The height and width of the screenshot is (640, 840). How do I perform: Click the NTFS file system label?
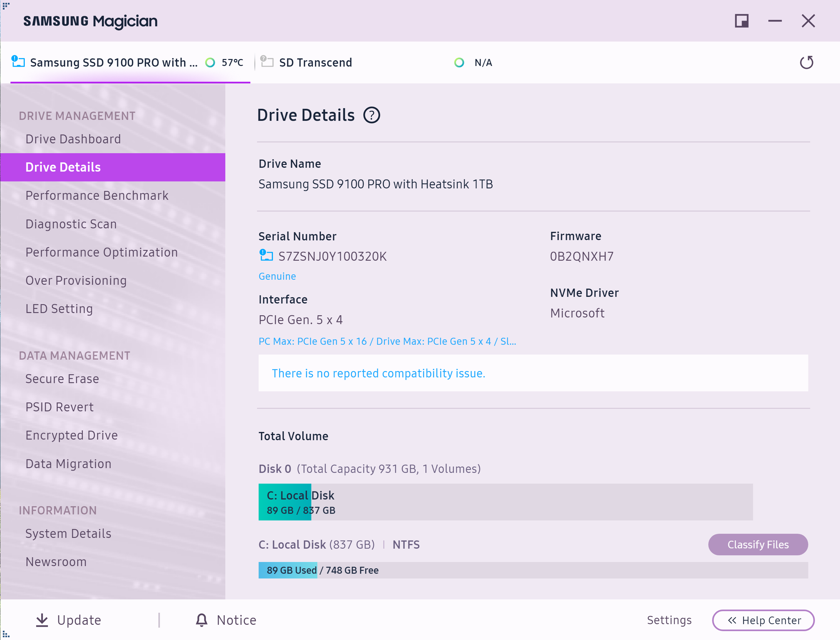tap(406, 545)
